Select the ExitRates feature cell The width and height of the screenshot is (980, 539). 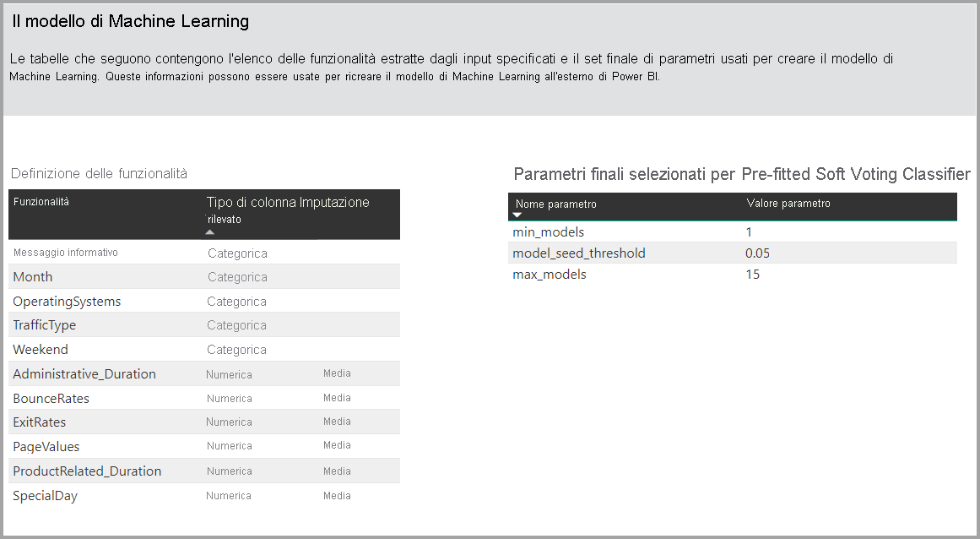click(40, 422)
